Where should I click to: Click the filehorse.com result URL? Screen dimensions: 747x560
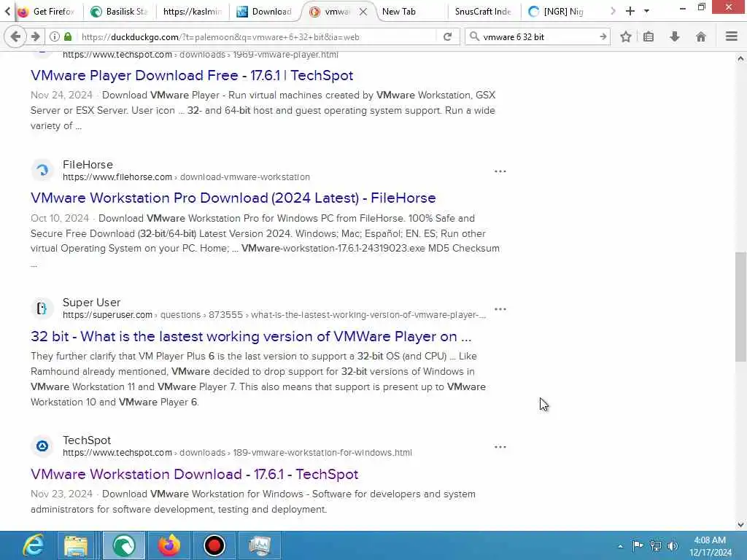click(186, 176)
